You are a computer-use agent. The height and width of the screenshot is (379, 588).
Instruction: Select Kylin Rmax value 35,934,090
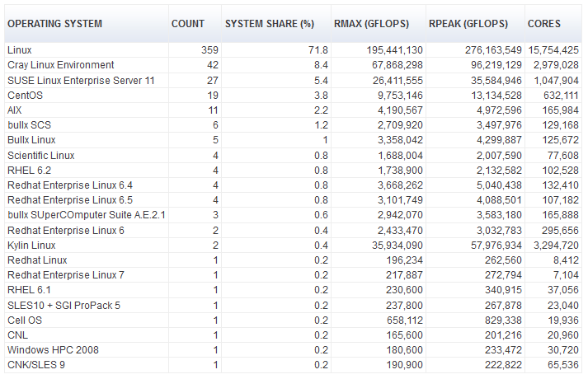point(397,246)
